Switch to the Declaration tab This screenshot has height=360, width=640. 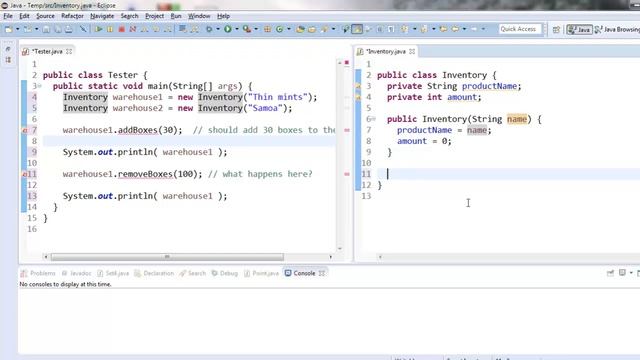pyautogui.click(x=154, y=273)
